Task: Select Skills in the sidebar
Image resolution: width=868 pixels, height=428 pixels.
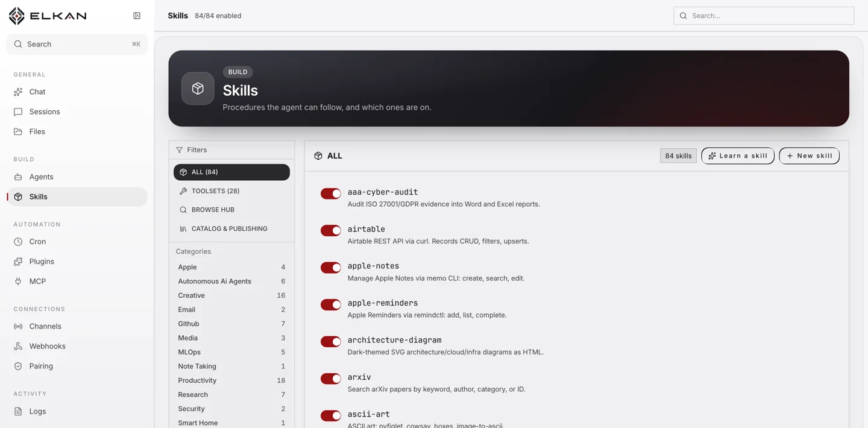Action: point(77,197)
